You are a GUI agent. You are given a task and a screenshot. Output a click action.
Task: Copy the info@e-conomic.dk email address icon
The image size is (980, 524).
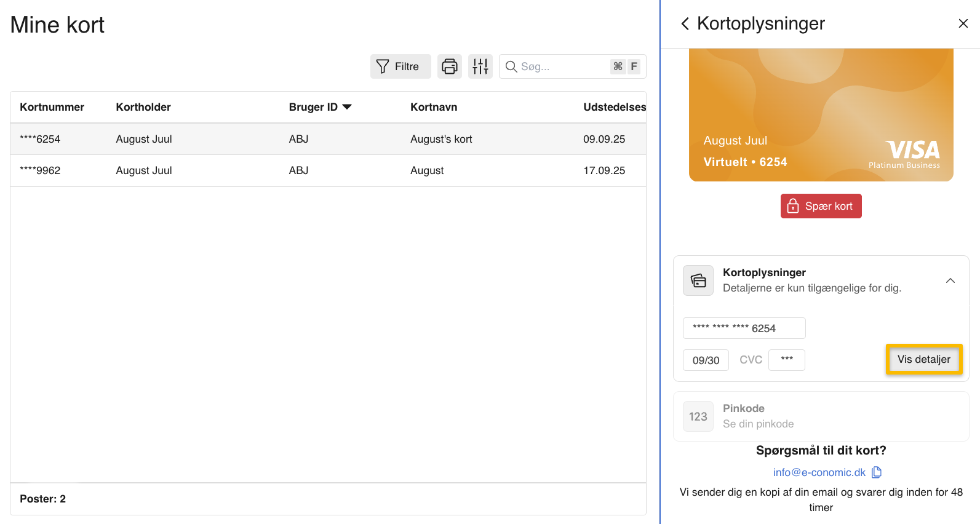877,472
